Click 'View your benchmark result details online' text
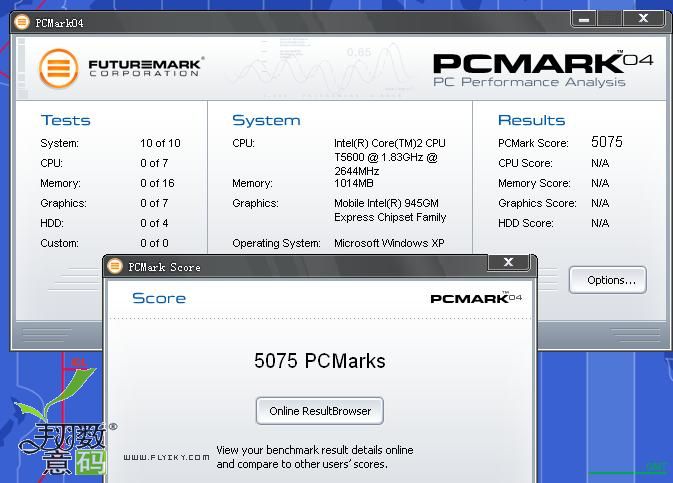 315,450
